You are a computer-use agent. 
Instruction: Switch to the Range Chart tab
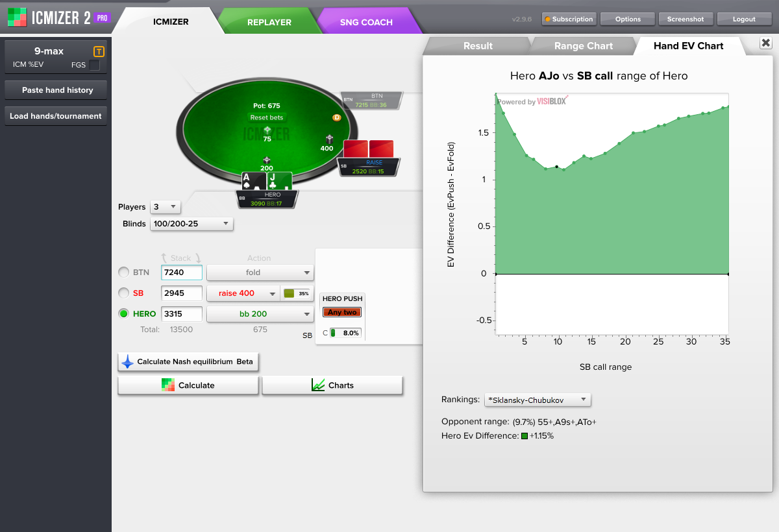582,46
